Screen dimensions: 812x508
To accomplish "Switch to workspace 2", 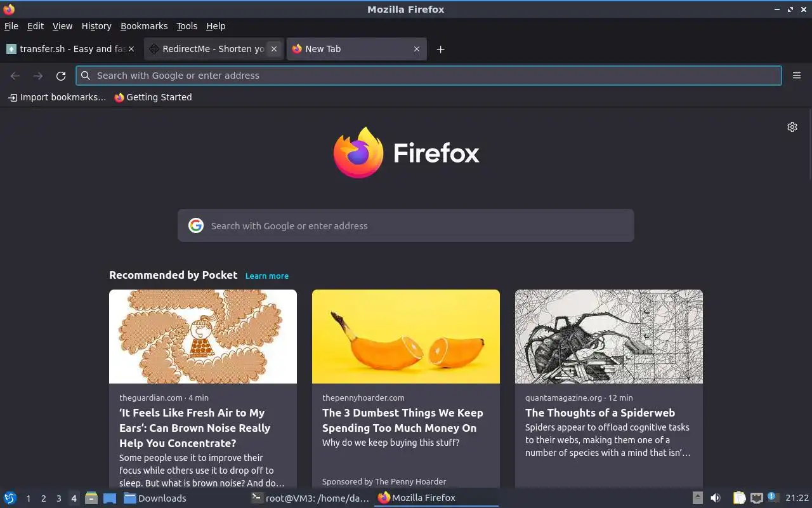I will 43,498.
